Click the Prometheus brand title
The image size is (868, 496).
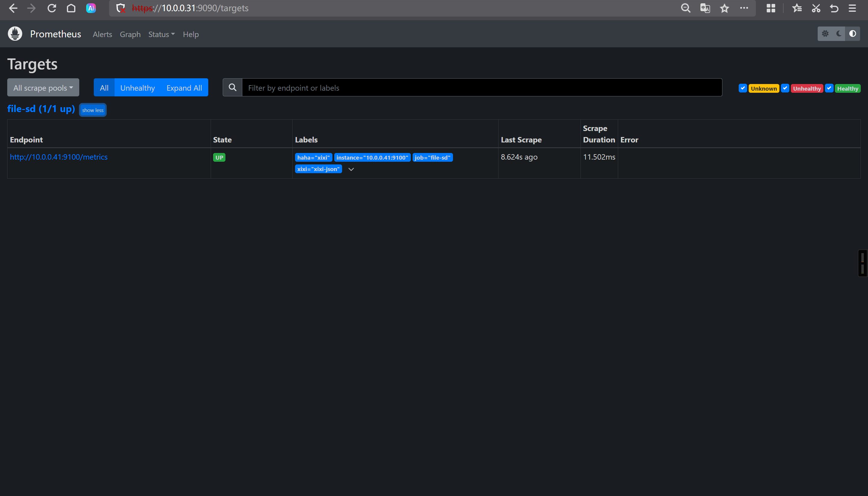click(x=55, y=34)
